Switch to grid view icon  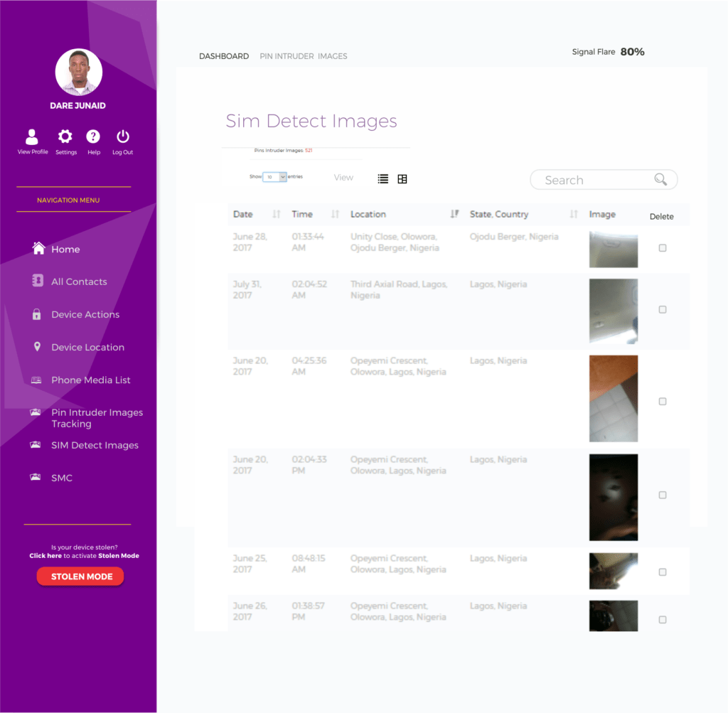coord(402,179)
